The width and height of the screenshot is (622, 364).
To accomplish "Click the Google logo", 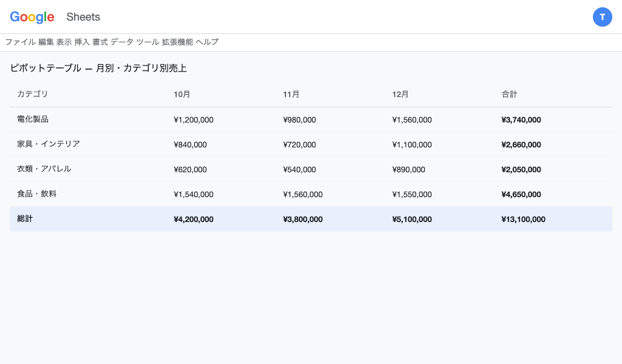I will (32, 17).
